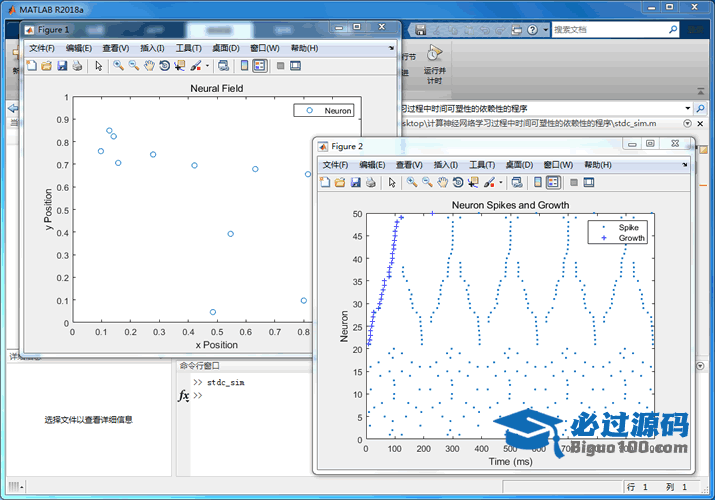Open 编辑(E) menu in Figure 1
This screenshot has height=500, width=715.
point(79,48)
